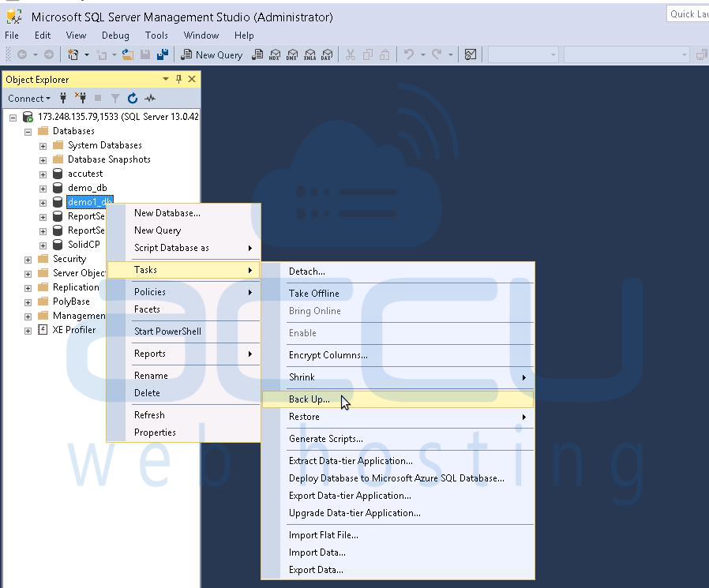Viewport: 709px width, 588px height.
Task: Choose Start PowerShell from context menu
Action: pyautogui.click(x=184, y=331)
